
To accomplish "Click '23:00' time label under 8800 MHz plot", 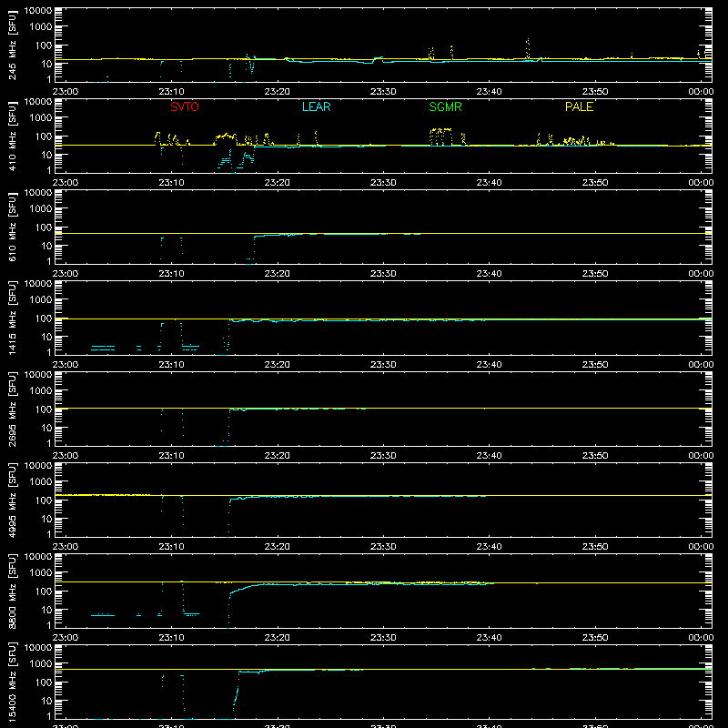I will [x=65, y=638].
